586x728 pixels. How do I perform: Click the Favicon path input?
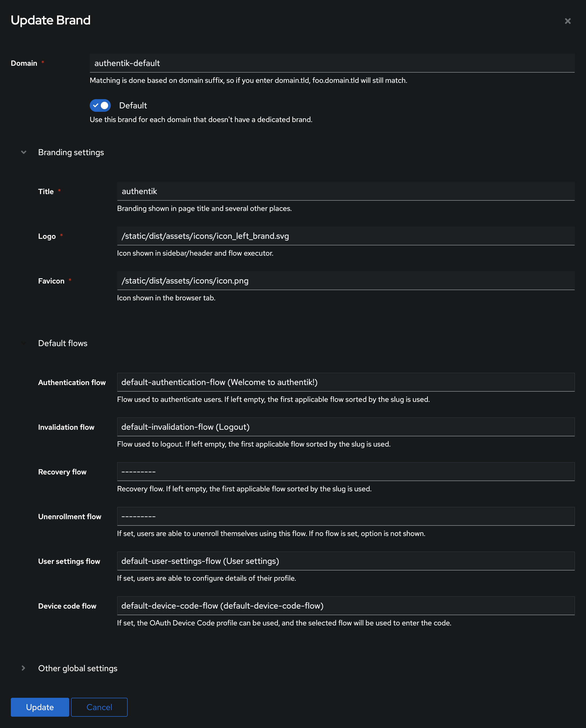tap(345, 280)
